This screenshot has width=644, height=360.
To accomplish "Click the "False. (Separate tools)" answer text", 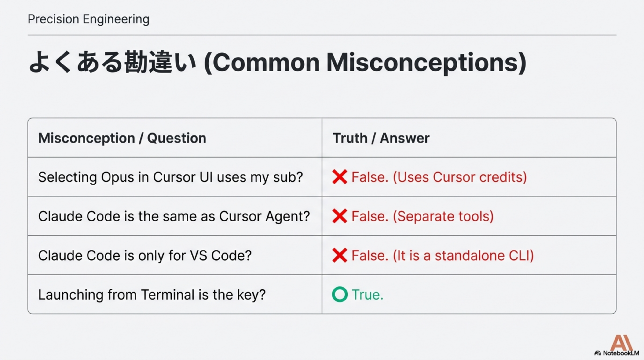I will coord(422,216).
